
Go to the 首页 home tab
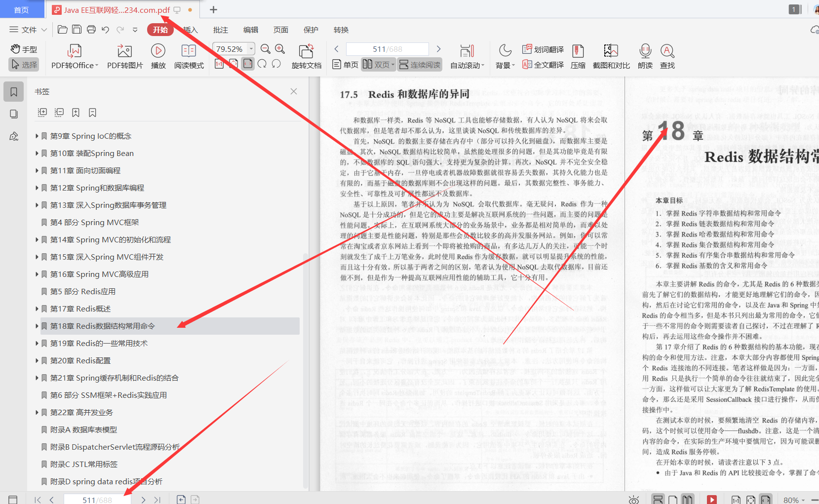click(21, 10)
